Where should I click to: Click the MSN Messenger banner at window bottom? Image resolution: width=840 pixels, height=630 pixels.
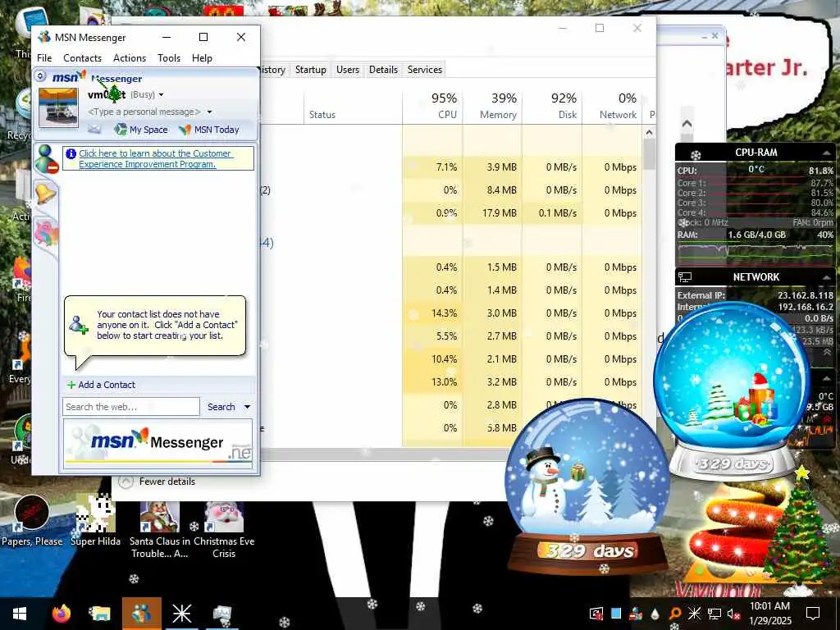pyautogui.click(x=158, y=444)
